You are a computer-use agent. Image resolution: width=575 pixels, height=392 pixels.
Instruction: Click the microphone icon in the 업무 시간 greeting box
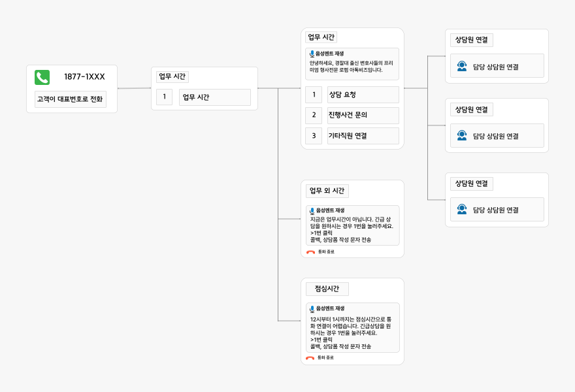tap(312, 54)
